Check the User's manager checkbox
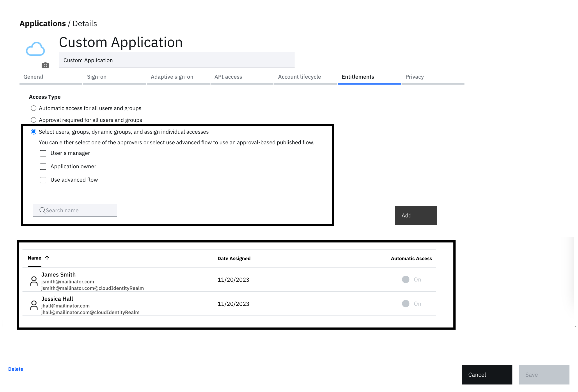578x392 pixels. click(x=43, y=153)
